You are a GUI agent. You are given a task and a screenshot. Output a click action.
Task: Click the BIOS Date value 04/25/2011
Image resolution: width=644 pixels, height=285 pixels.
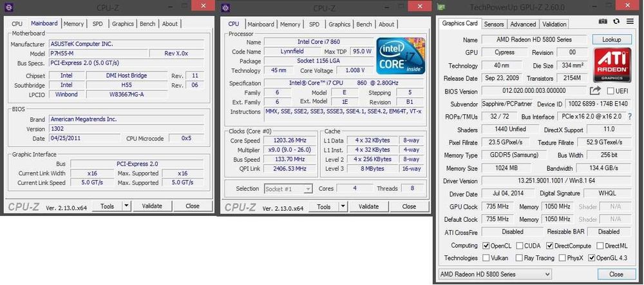click(x=84, y=138)
